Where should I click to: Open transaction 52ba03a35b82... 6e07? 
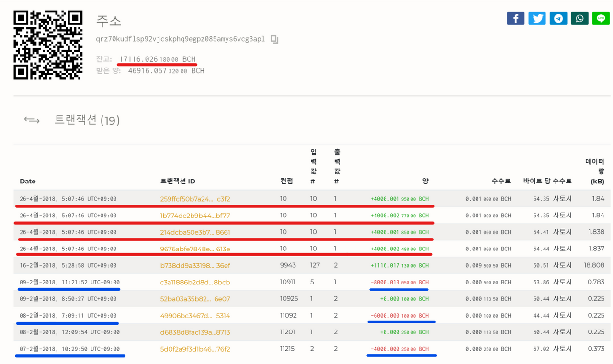click(x=195, y=299)
